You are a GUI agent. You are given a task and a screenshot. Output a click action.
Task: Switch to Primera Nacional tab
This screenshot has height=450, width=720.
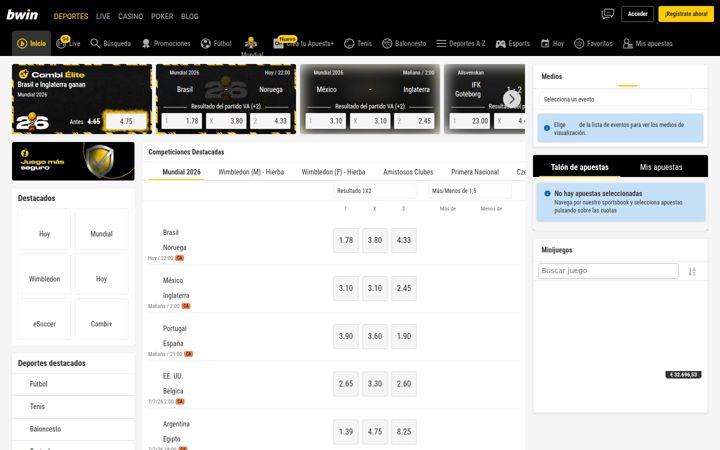point(475,172)
